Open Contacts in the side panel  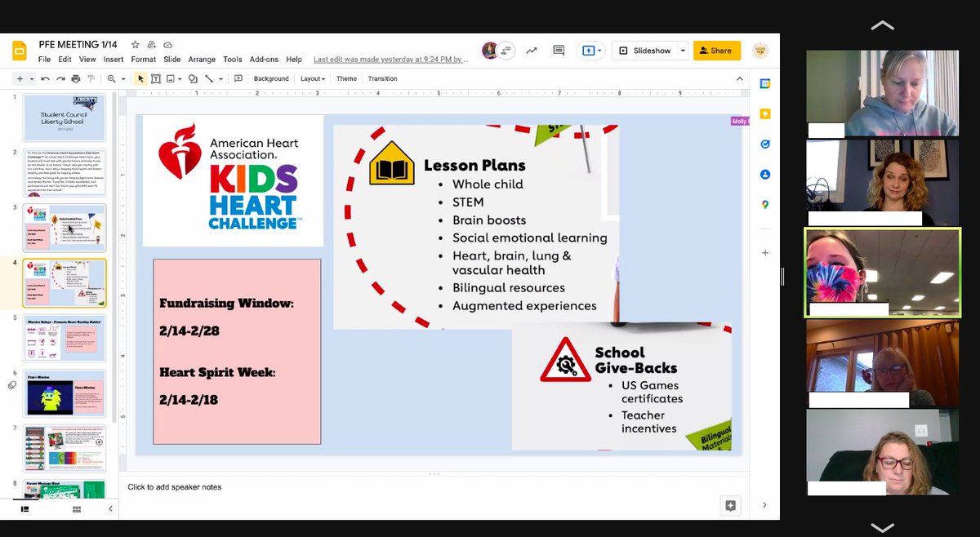(765, 175)
